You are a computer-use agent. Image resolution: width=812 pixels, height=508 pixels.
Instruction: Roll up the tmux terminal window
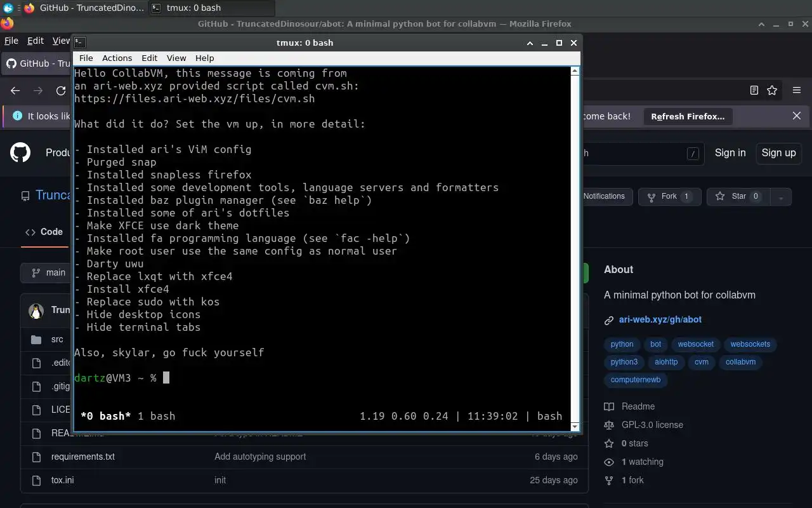(530, 43)
